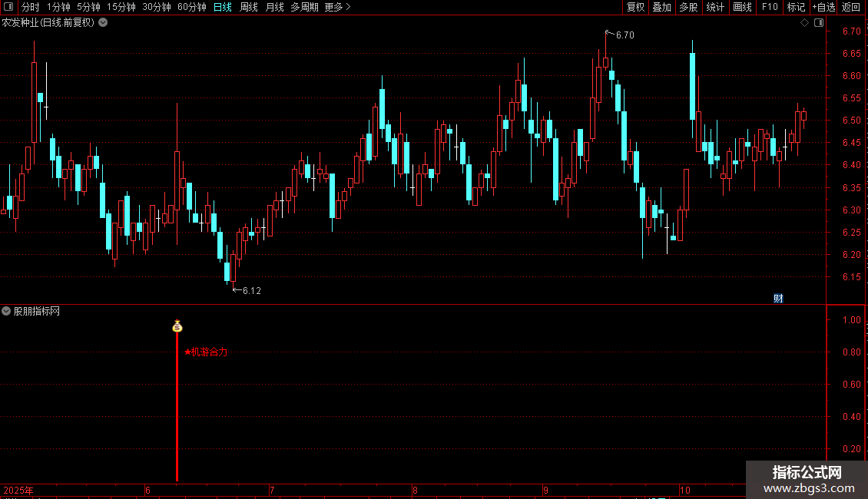This screenshot has width=868, height=499.
Task: Open 多周期 multi-period view
Action: click(304, 7)
